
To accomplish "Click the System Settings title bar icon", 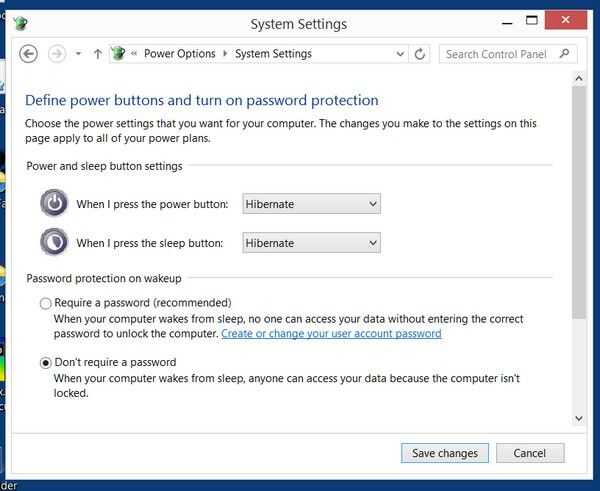I will pos(21,23).
